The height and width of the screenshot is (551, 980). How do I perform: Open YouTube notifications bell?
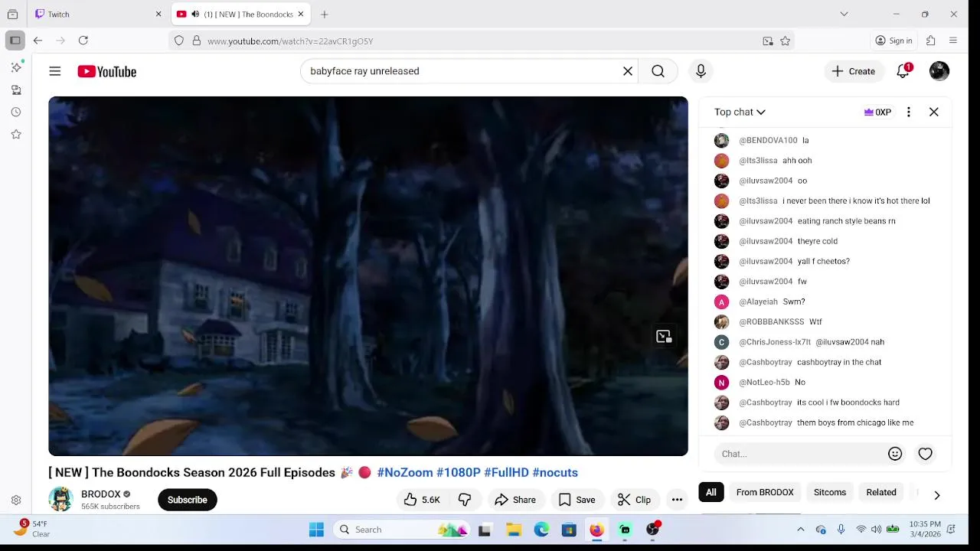(x=903, y=71)
